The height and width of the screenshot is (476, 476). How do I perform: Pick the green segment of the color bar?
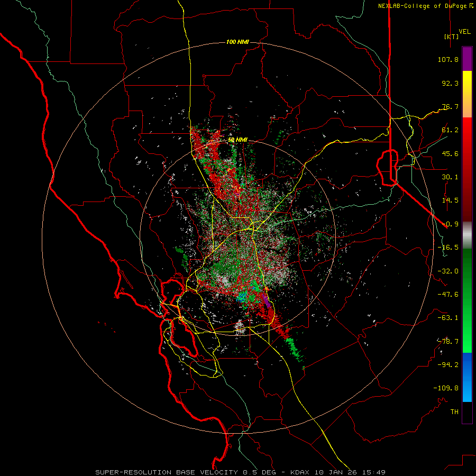[x=467, y=300]
